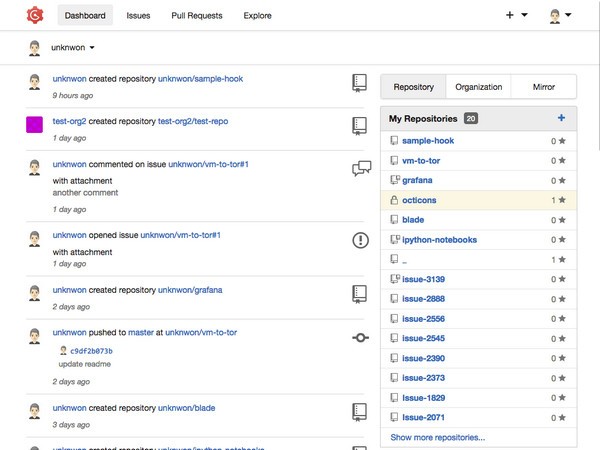Open the create new plus dropdown
Image resolution: width=600 pixels, height=450 pixels.
(516, 16)
